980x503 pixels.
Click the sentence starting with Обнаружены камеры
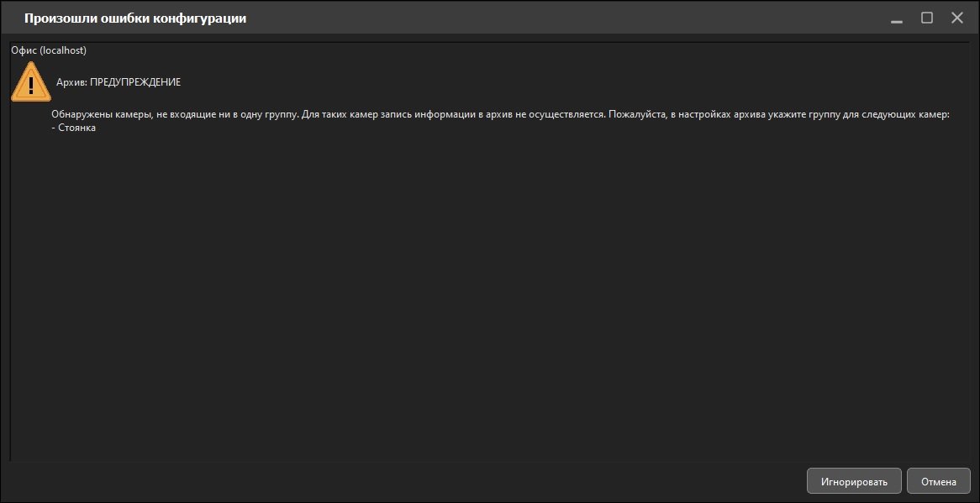pos(175,116)
